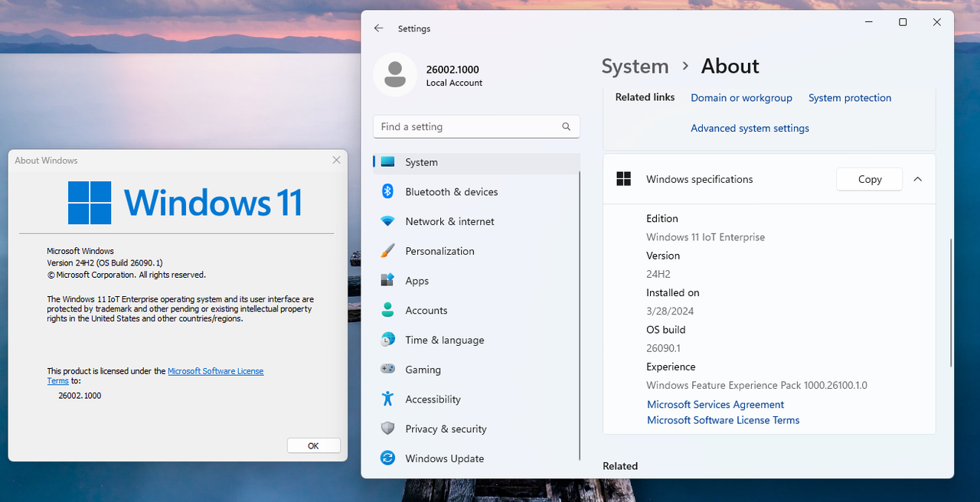980x502 pixels.
Task: Open Advanced system settings link
Action: tap(750, 128)
